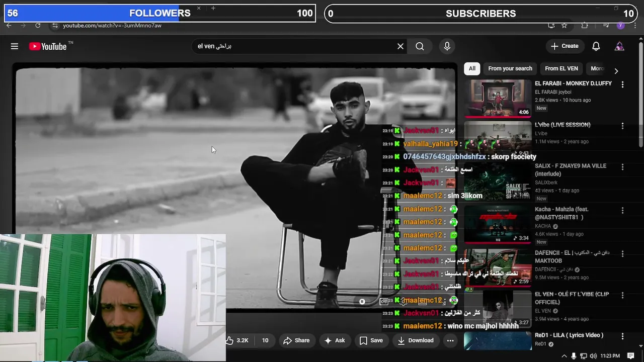Reload the page in the browser
Screen dimensions: 644x362
click(x=38, y=25)
